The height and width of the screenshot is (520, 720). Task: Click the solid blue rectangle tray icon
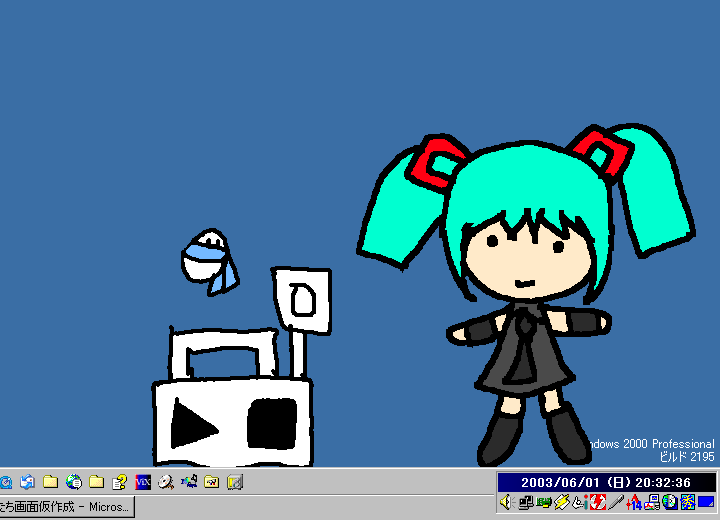click(706, 502)
